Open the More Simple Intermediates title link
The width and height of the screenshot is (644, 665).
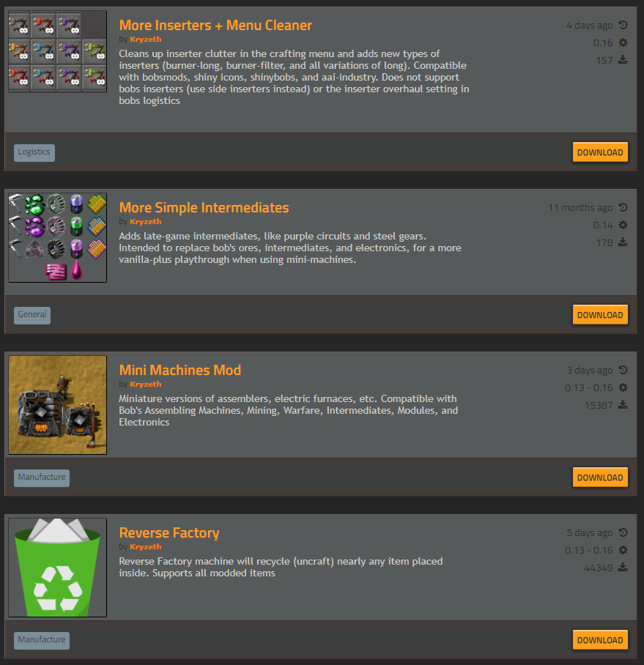pos(204,207)
